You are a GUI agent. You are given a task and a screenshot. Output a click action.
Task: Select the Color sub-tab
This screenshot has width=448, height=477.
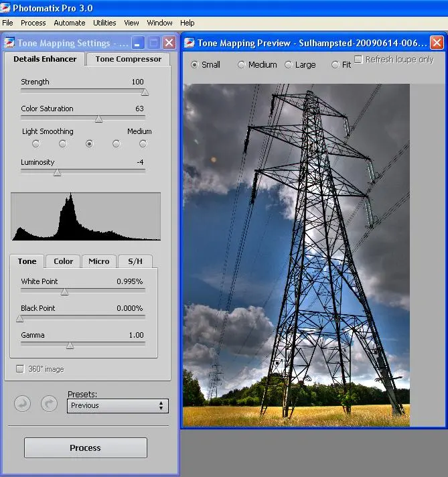tap(63, 261)
